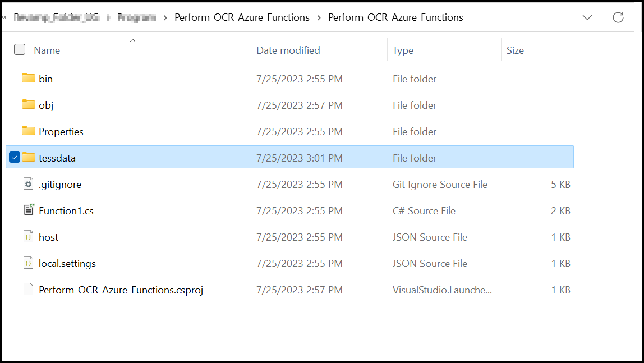The width and height of the screenshot is (644, 363).
Task: Click the Properties folder icon
Action: click(x=28, y=131)
